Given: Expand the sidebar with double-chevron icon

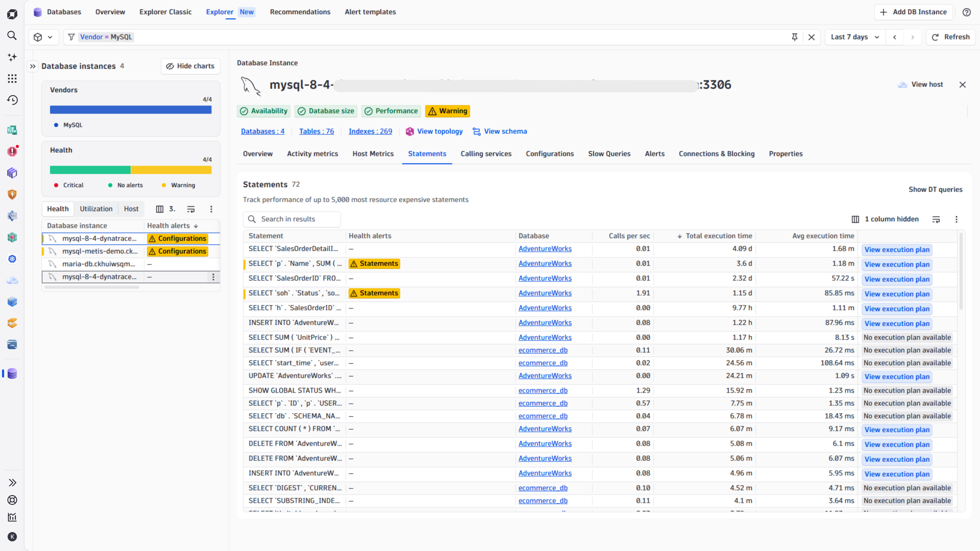Looking at the screenshot, I should [12, 483].
